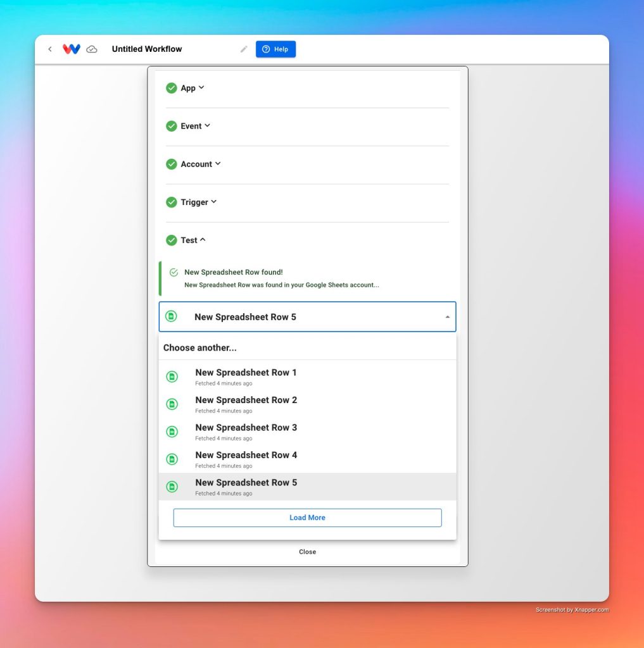Close dropdown via the caret arrow
Viewport: 644px width, 648px height.
447,317
